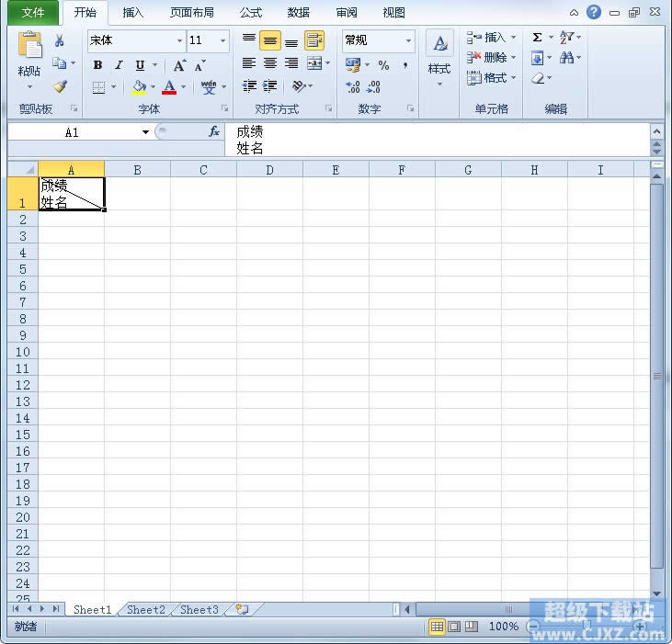Click the insert function fx button
Screen dimensions: 672x644
pos(214,131)
